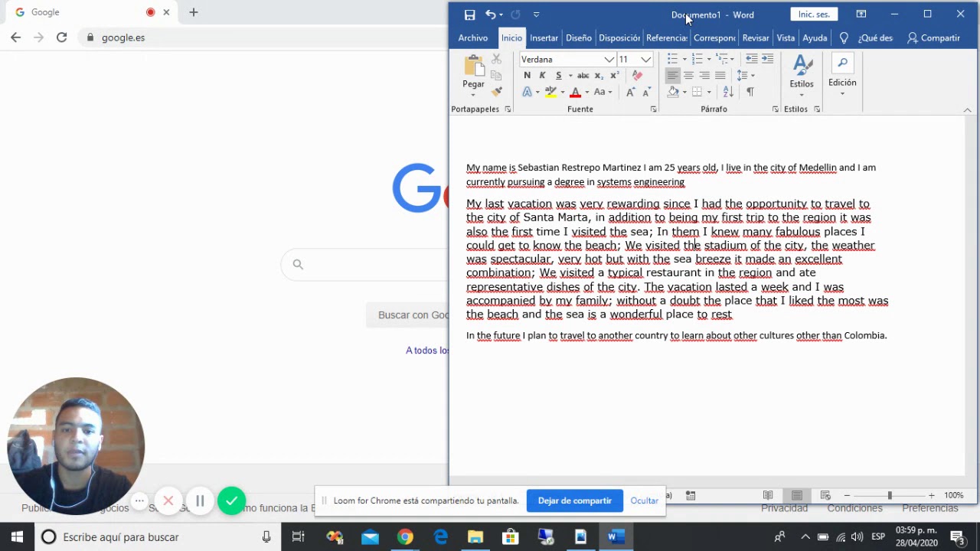
Task: Toggle strikethrough formatting (abc)
Action: coord(583,75)
